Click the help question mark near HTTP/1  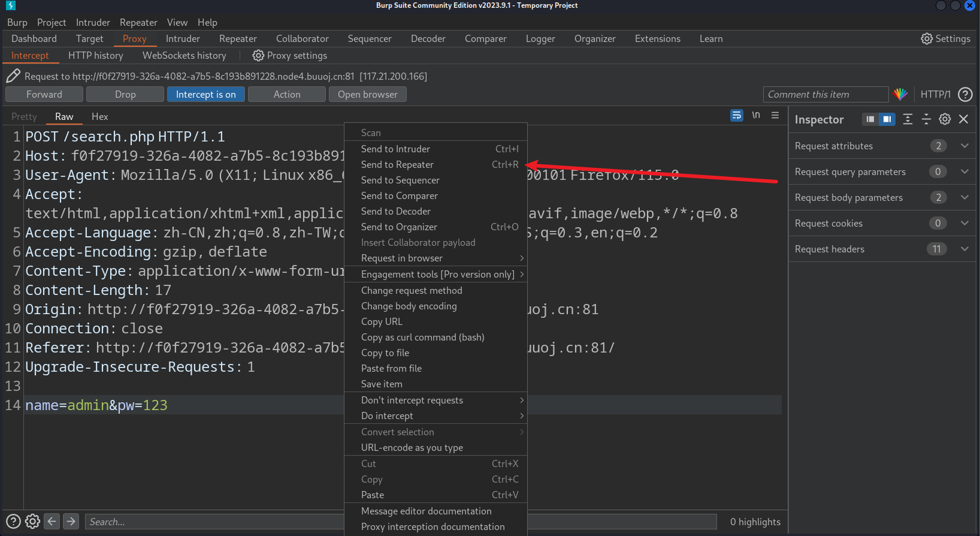click(x=965, y=94)
